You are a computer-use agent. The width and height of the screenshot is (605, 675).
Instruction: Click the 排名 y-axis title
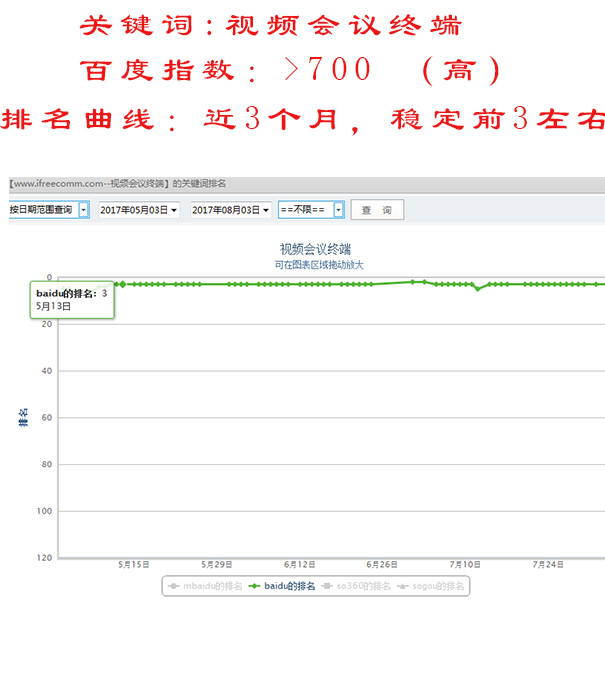click(x=24, y=417)
